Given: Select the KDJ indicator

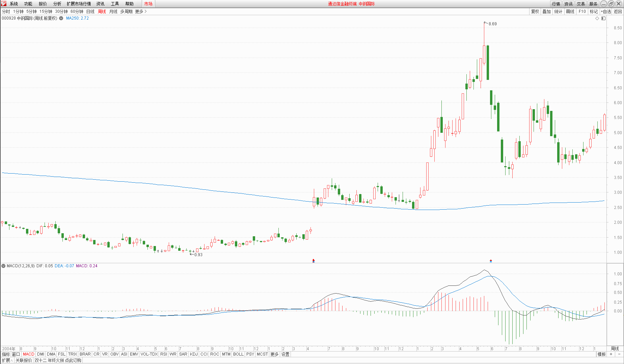Looking at the screenshot, I should 194,354.
